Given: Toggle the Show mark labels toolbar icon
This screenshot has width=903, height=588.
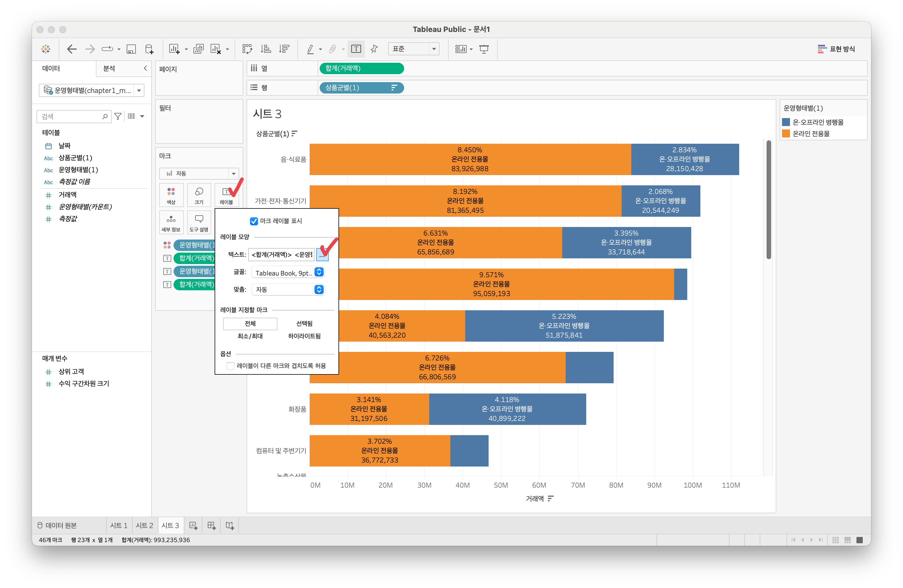Looking at the screenshot, I should (x=356, y=49).
